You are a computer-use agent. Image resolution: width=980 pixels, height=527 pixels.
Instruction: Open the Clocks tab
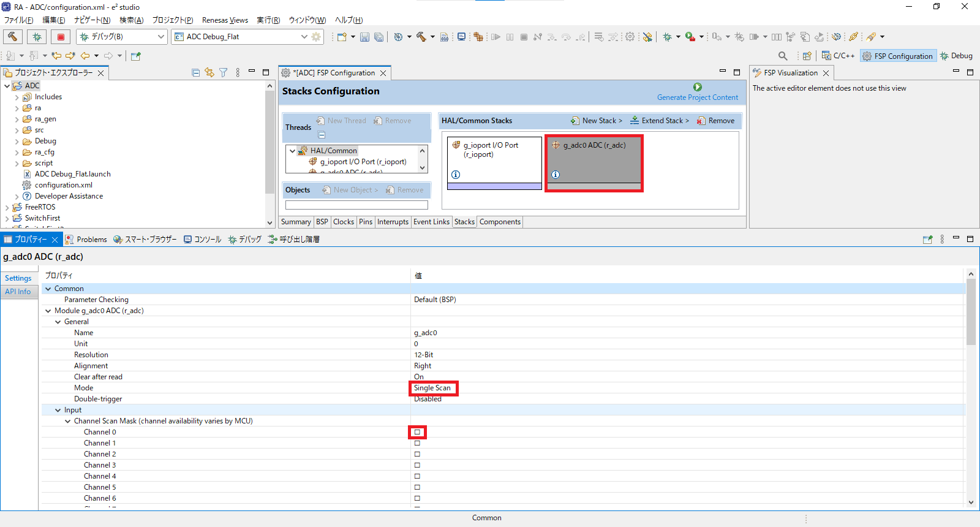(344, 222)
